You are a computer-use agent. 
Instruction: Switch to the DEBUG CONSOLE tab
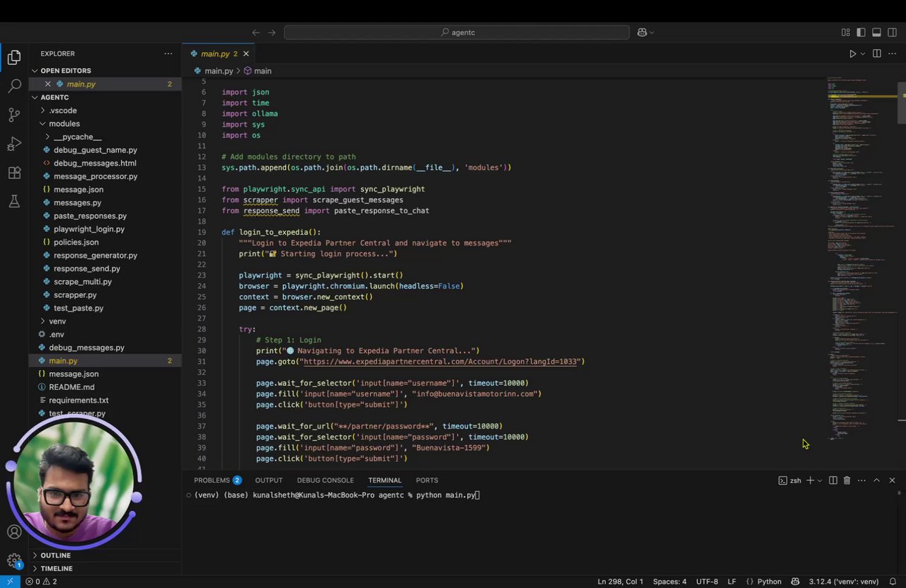click(325, 480)
